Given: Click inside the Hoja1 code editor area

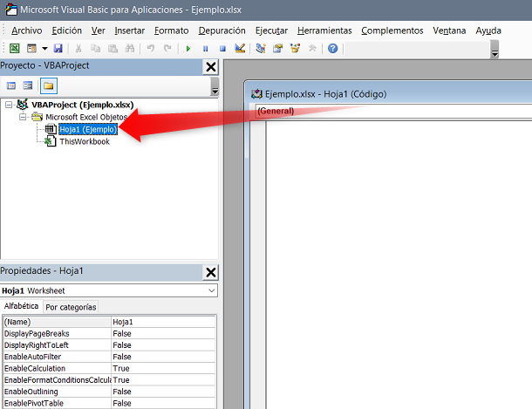Looking at the screenshot, I should coord(399,264).
